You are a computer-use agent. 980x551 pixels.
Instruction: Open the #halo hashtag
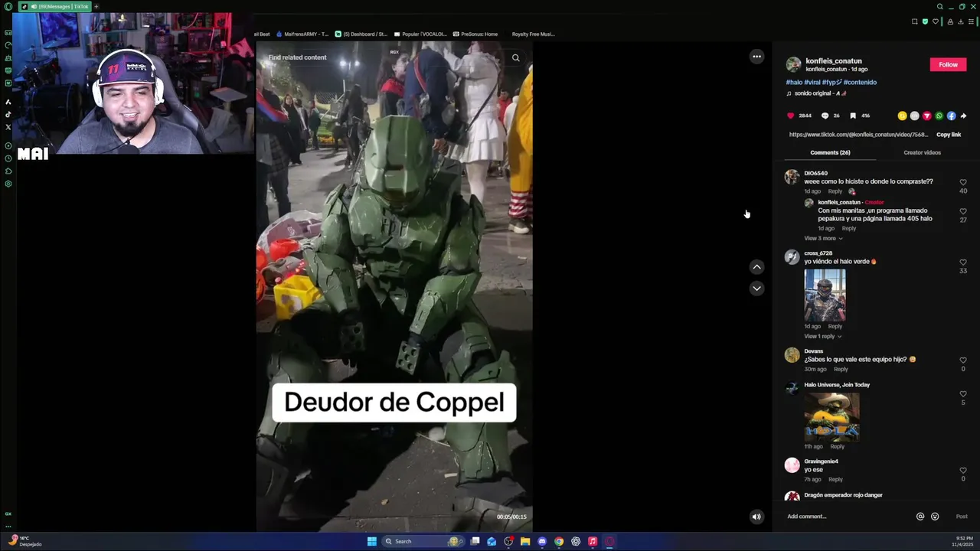(794, 82)
